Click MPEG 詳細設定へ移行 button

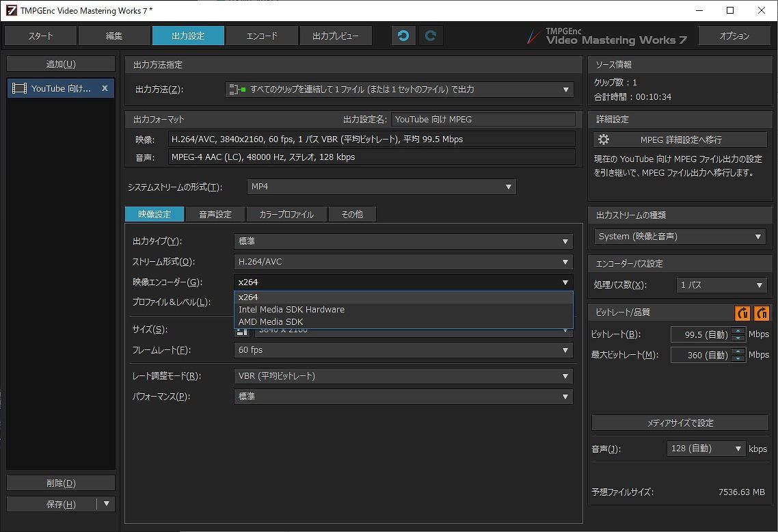[x=680, y=139]
